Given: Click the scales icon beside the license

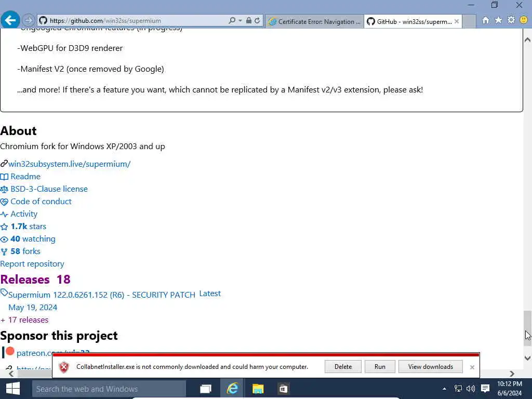Looking at the screenshot, I should (x=4, y=189).
